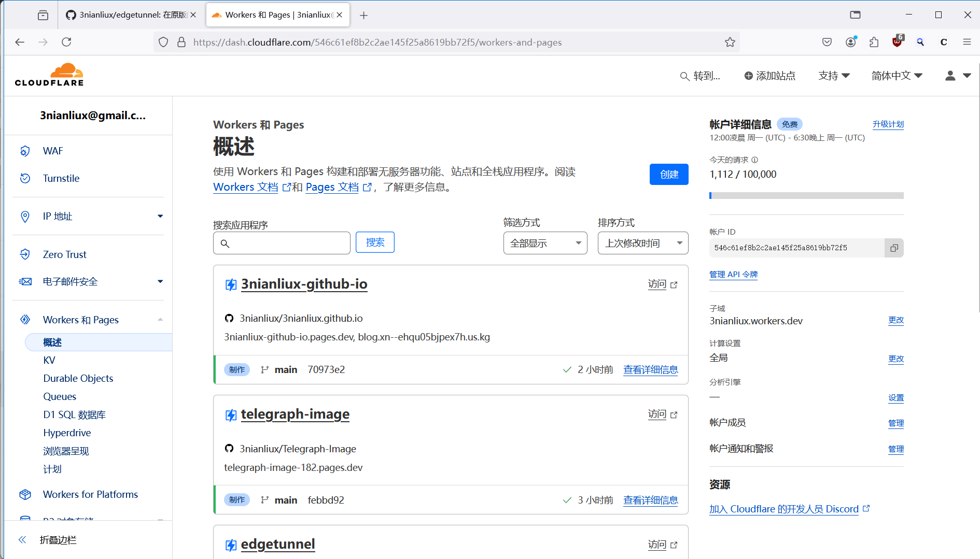
Task: Click the 搜索应用程序 input field
Action: point(282,243)
